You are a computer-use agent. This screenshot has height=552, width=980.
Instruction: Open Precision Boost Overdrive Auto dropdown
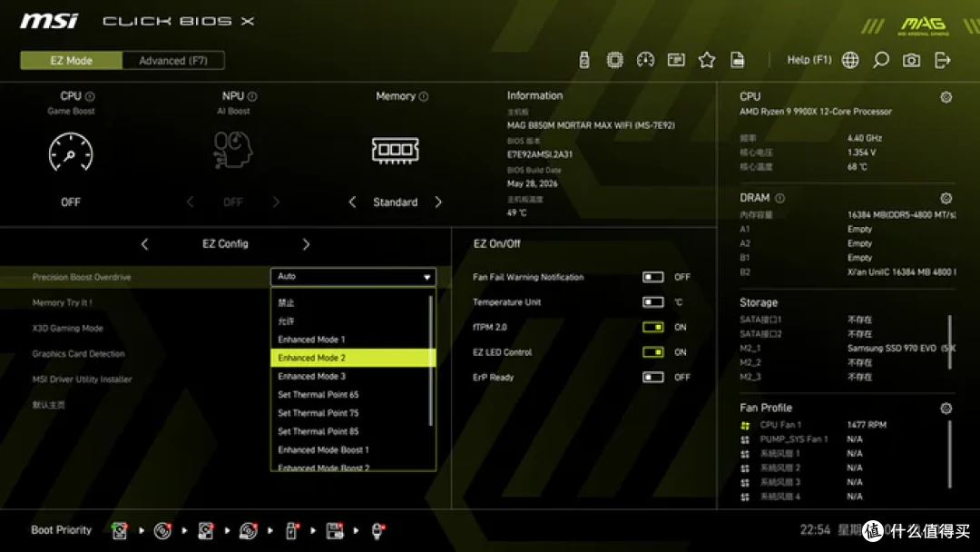click(x=353, y=276)
